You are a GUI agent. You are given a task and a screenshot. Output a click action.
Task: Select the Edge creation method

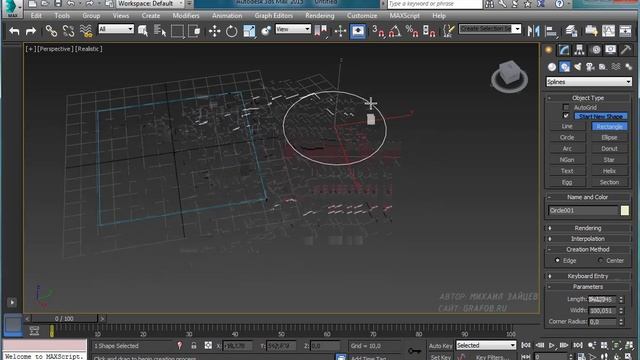tap(557, 260)
